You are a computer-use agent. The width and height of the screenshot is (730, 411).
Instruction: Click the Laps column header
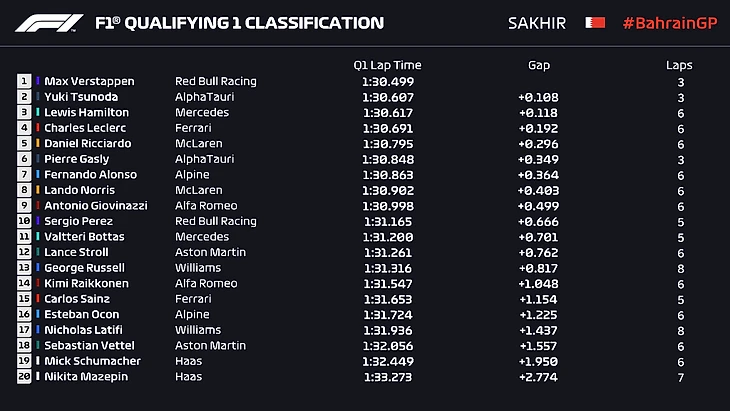679,65
